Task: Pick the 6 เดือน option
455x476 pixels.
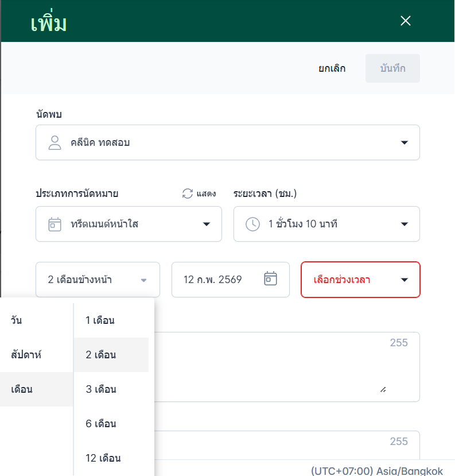Action: (101, 424)
